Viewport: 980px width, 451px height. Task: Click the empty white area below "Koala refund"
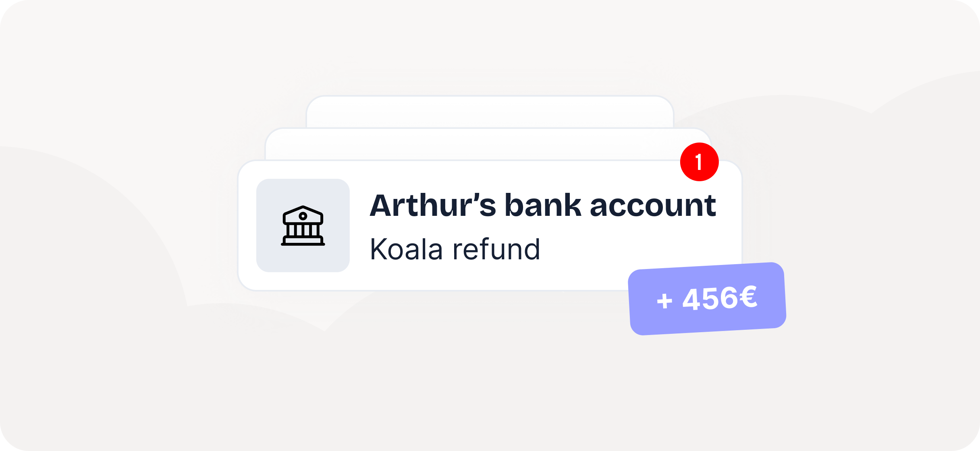[x=484, y=277]
